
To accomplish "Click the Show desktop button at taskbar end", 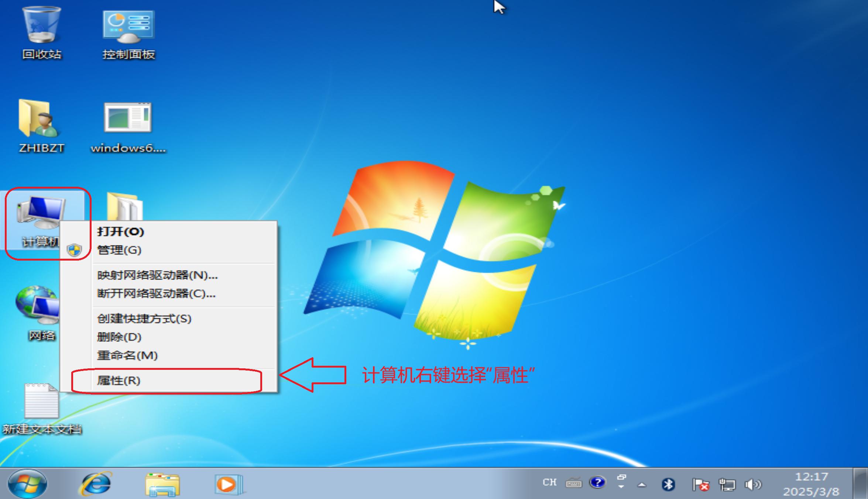I will pos(861,483).
